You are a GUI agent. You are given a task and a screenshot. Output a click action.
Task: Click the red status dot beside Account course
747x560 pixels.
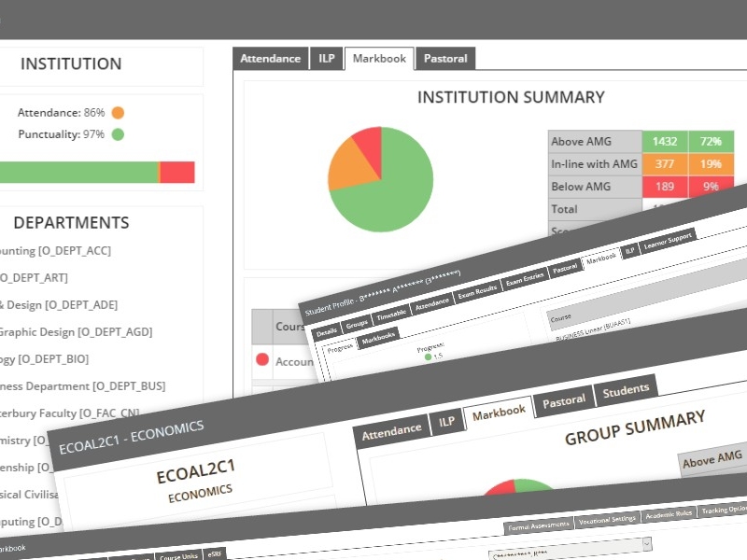pyautogui.click(x=262, y=359)
